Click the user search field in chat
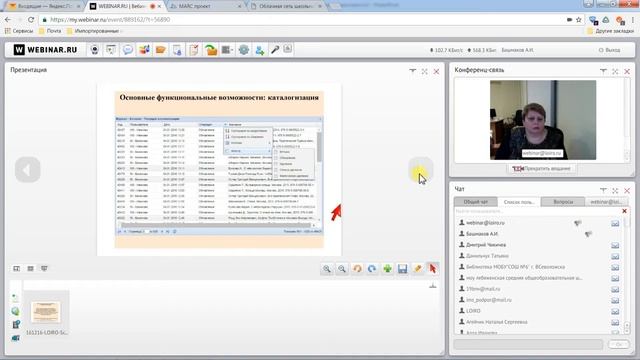Viewport: 640px width, 360px height. click(x=537, y=211)
